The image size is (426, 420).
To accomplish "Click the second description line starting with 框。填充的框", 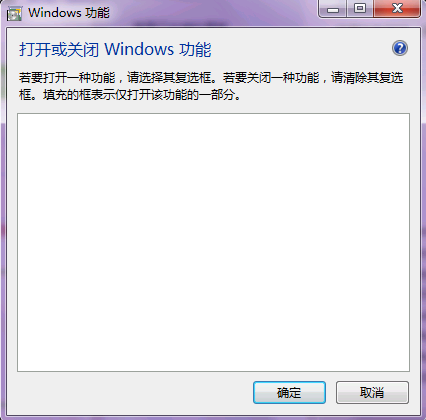I will [130, 95].
